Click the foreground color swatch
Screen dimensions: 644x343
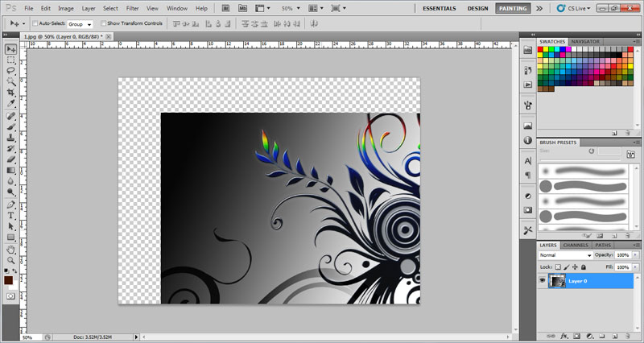click(x=8, y=280)
